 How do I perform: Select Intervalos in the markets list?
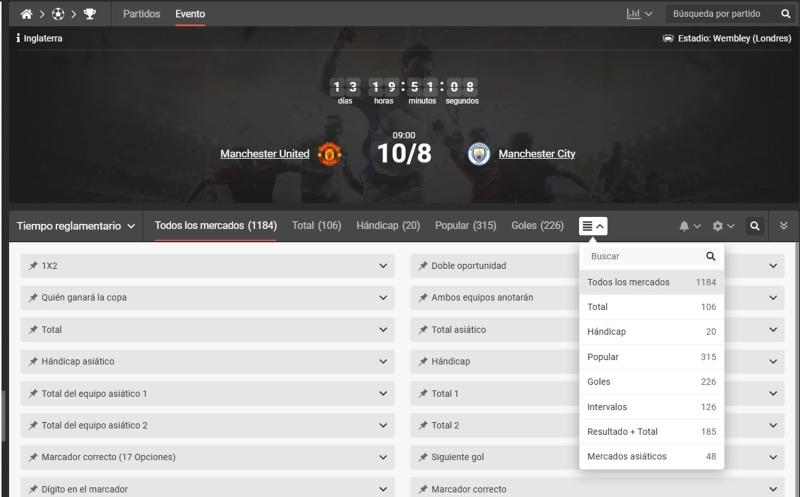(652, 407)
